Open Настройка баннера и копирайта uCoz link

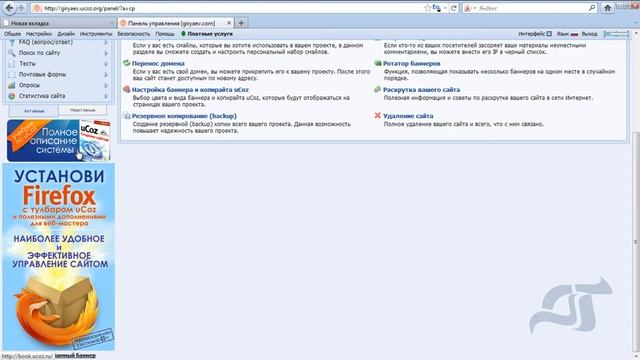[190, 90]
